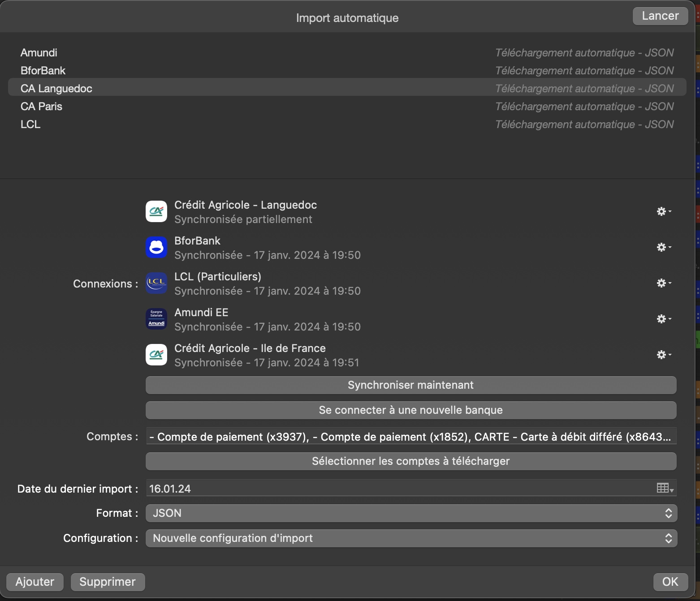Open the calendar picker for last import date

665,488
